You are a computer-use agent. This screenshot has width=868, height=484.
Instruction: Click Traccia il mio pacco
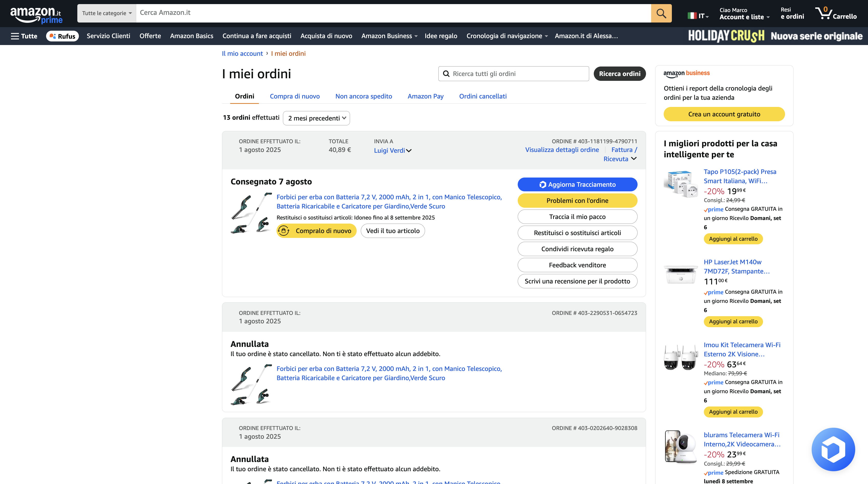(577, 217)
